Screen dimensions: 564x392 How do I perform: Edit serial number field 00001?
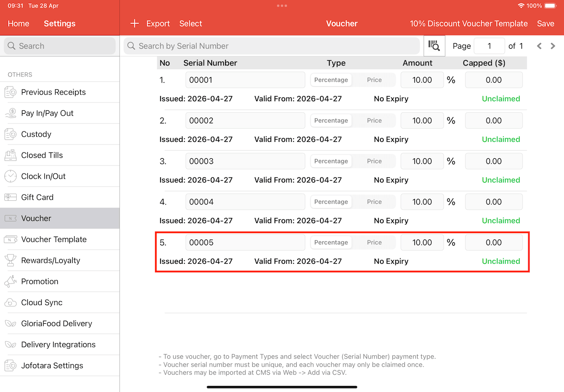245,80
